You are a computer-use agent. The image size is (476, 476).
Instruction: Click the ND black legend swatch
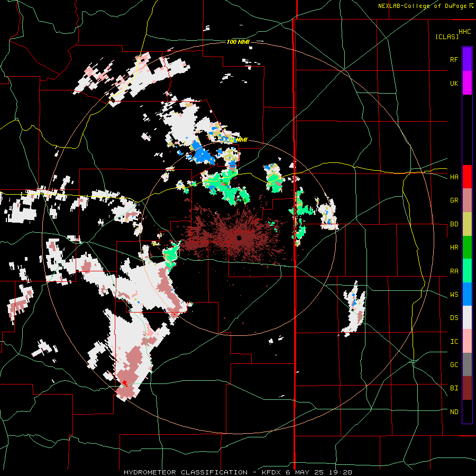[467, 411]
